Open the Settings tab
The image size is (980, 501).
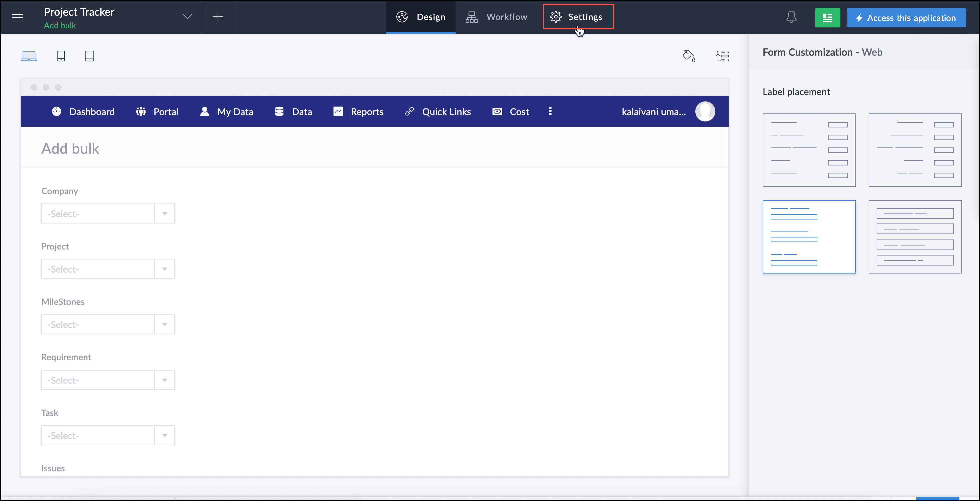click(578, 17)
